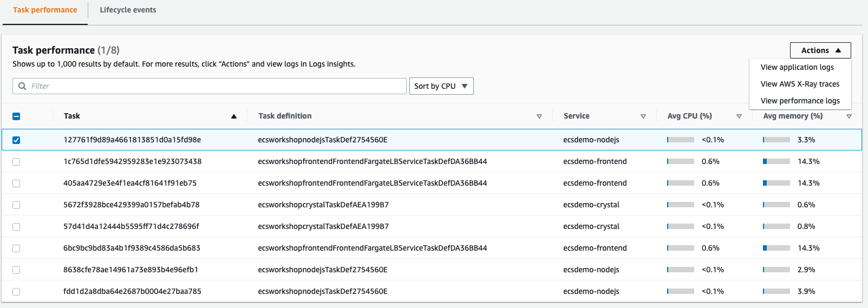Sort by the Task column ascending arrow

pyautogui.click(x=234, y=116)
